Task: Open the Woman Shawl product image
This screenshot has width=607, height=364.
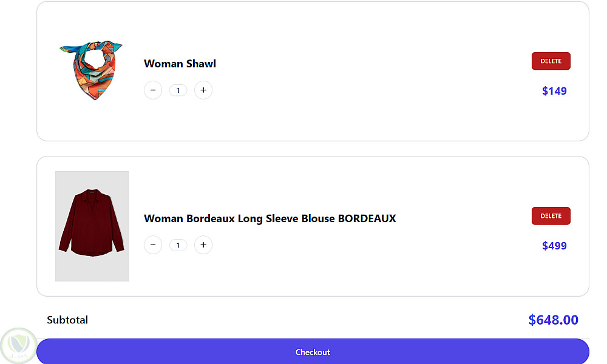Action: click(92, 70)
